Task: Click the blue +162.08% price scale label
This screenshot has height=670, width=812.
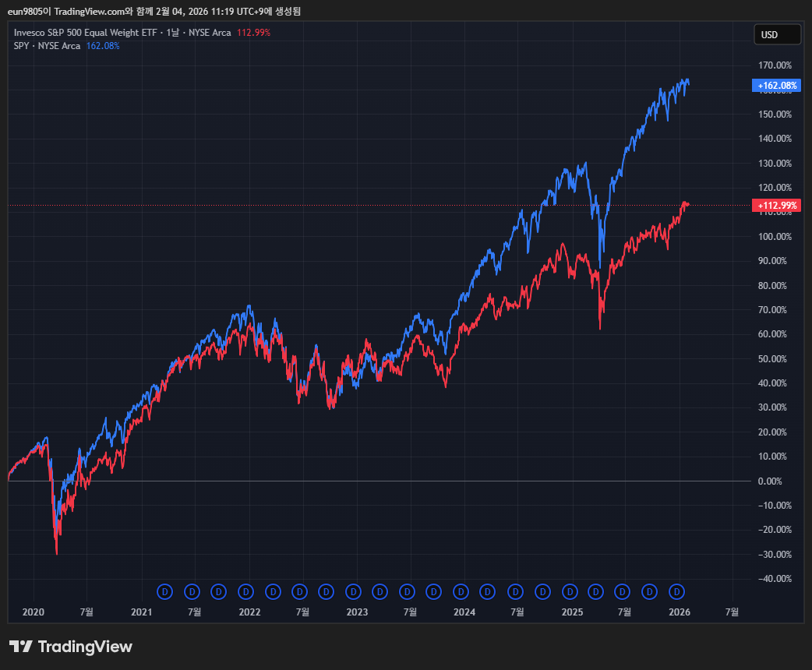Action: (x=776, y=86)
